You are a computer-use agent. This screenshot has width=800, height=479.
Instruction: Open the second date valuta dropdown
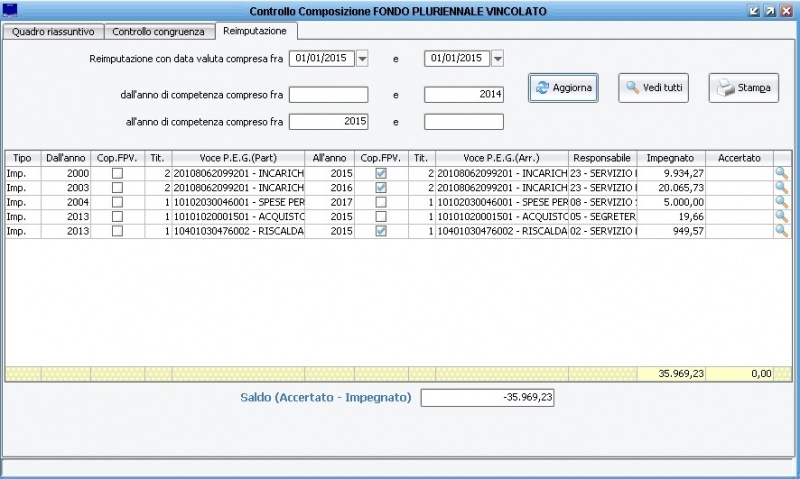[x=497, y=58]
